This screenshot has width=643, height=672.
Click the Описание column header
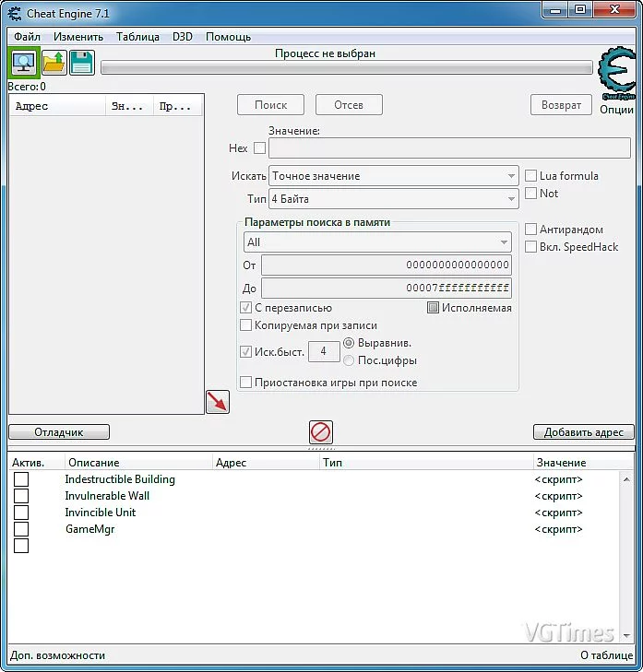(138, 463)
